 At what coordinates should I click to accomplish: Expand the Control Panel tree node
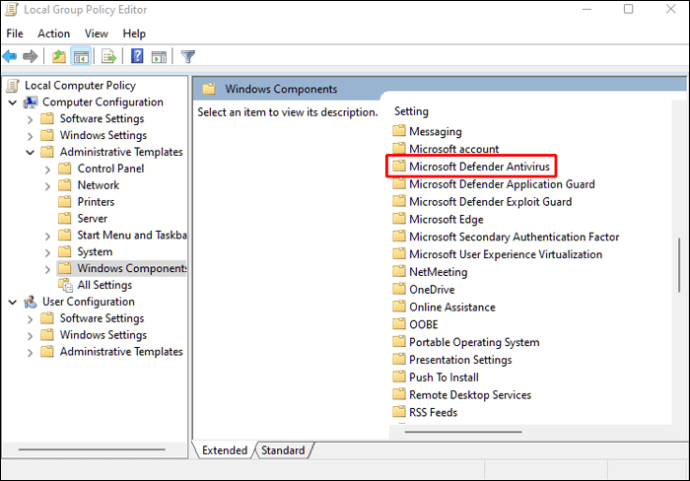tap(48, 169)
